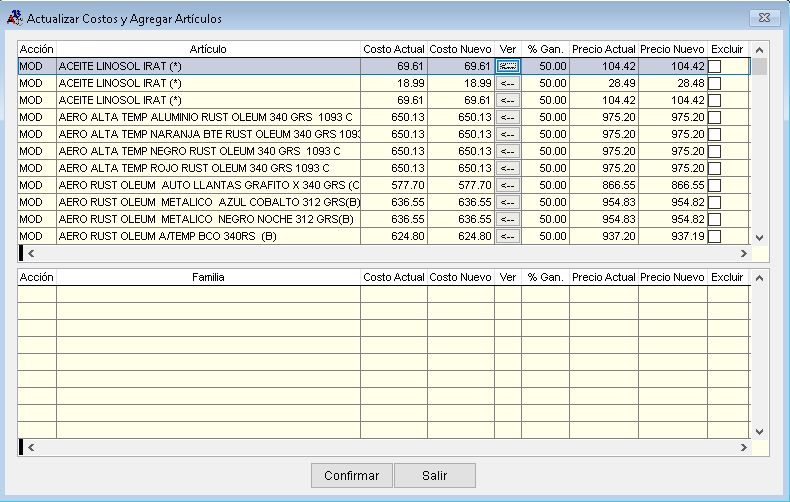Check Excluir box for AERO ALTA TEMP NARANJA
This screenshot has height=502, width=790.
[714, 134]
